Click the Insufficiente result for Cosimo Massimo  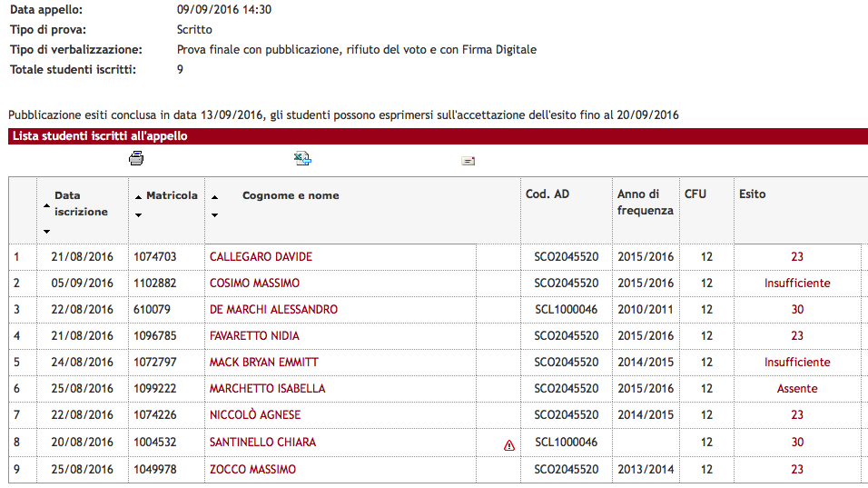[797, 283]
